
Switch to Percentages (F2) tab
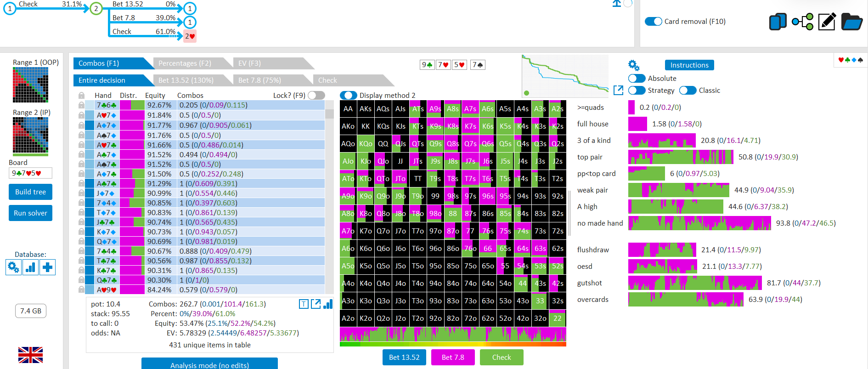(192, 63)
